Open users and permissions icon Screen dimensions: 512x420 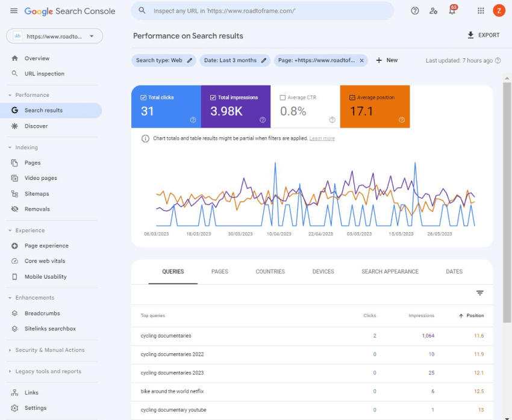pos(433,11)
